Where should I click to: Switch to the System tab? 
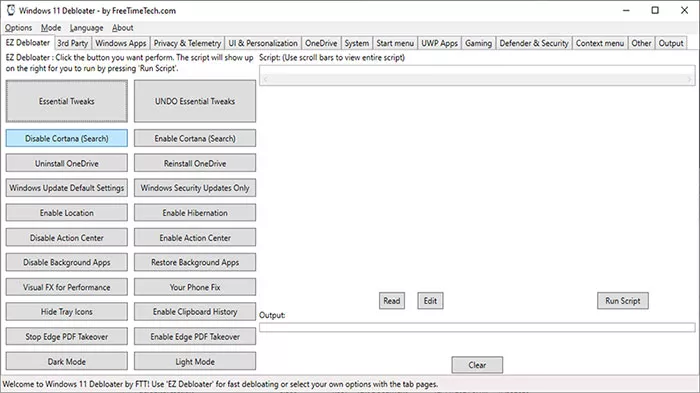click(x=357, y=43)
